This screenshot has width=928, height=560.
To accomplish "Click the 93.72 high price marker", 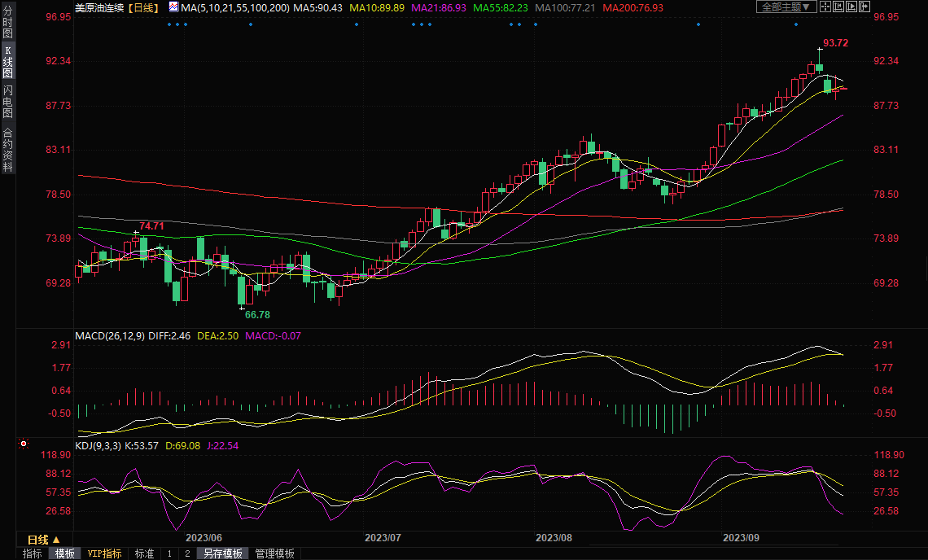I will (835, 43).
